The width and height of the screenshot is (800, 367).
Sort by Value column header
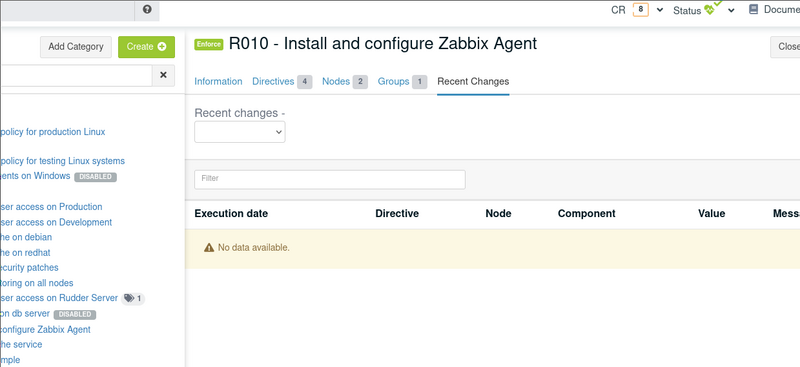point(712,213)
